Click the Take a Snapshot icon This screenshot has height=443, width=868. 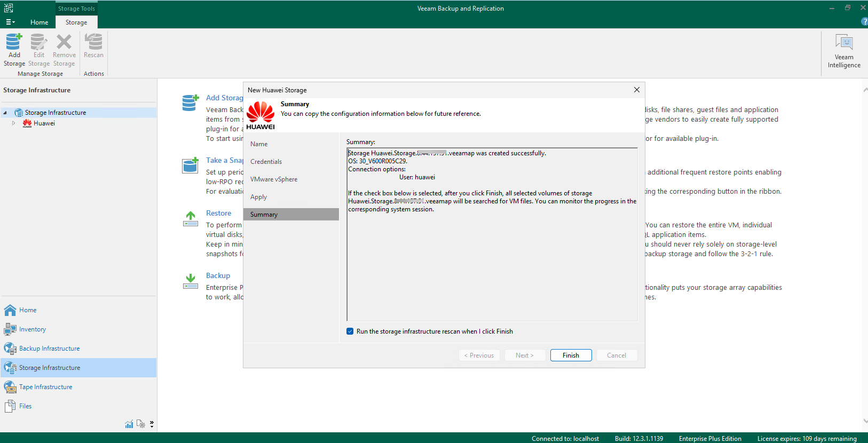(190, 165)
